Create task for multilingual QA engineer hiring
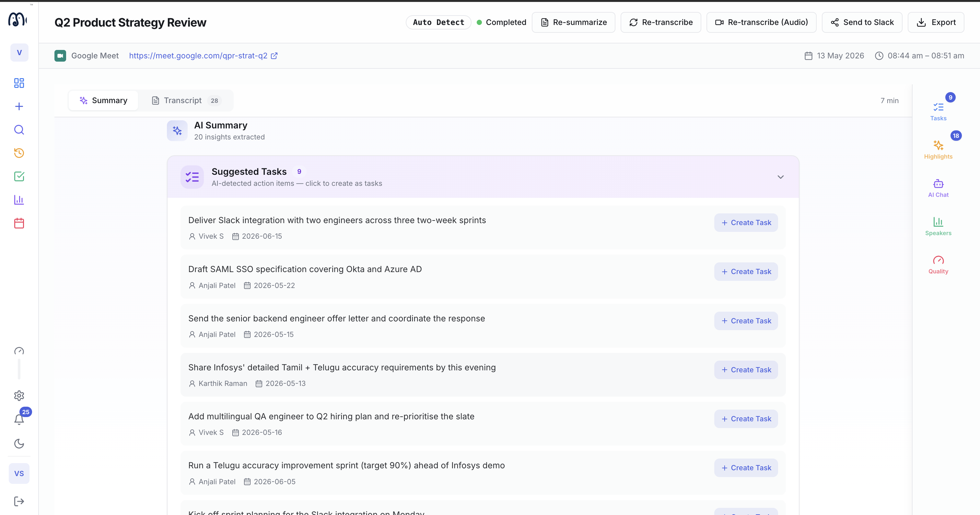Viewport: 980px width, 515px height. (746, 419)
